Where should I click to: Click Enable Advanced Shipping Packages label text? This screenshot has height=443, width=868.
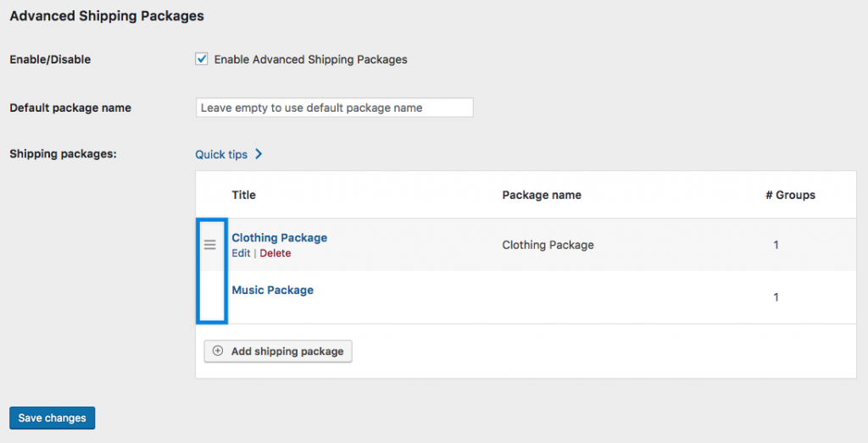pyautogui.click(x=310, y=59)
